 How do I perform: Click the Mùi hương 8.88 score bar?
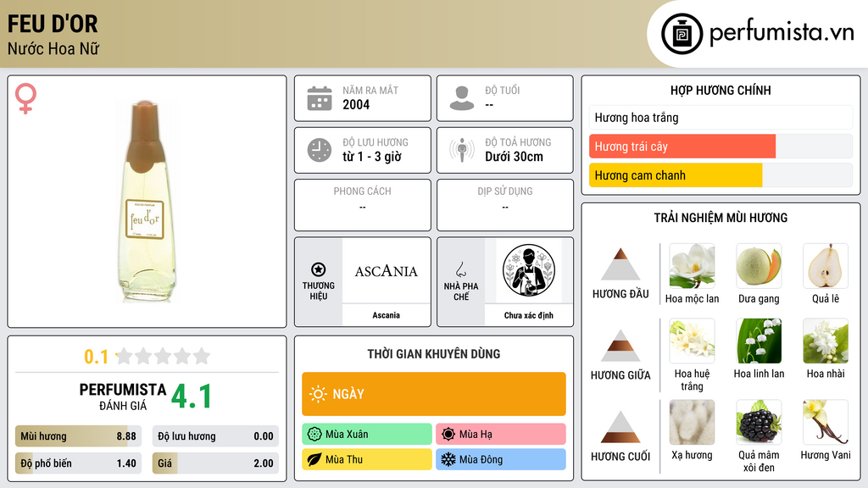pos(78,436)
